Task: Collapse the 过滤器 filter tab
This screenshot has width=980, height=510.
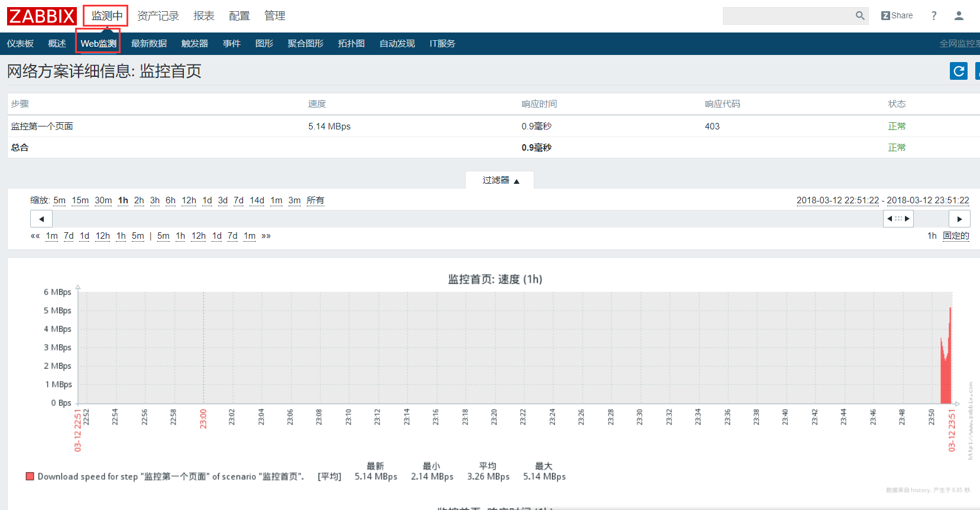Action: click(x=500, y=180)
